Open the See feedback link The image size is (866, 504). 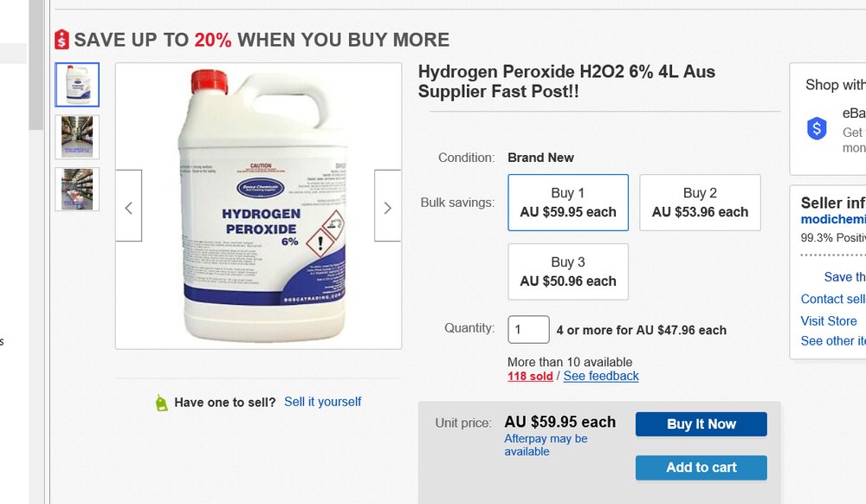tap(601, 376)
